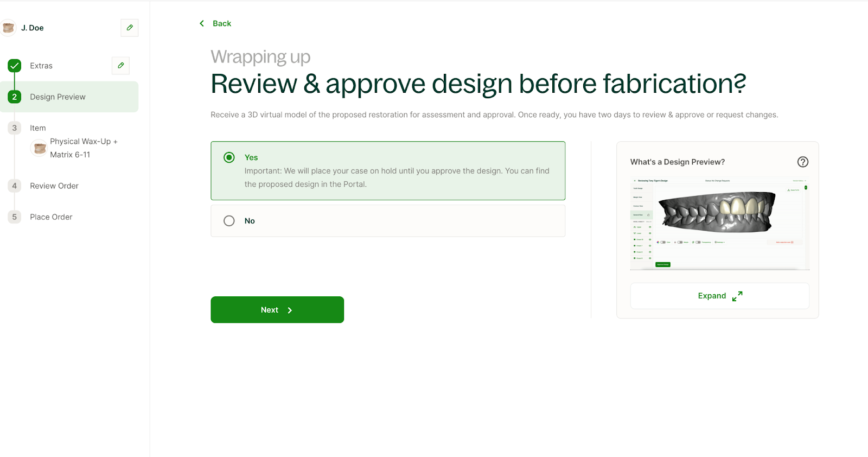Choose the No option card
The height and width of the screenshot is (457, 868).
pyautogui.click(x=387, y=221)
